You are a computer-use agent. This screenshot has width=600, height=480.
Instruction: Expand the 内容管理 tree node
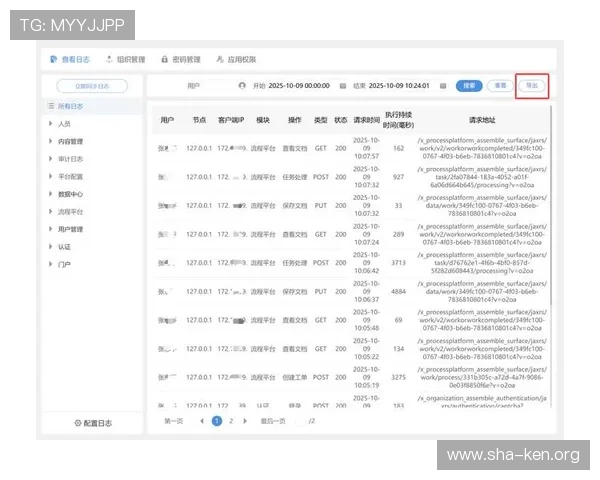coord(51,142)
